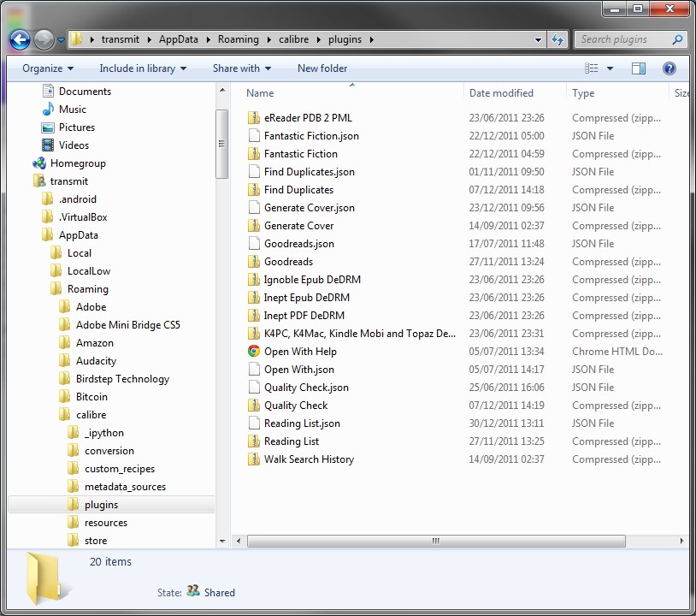
Task: Select the 'AppData' breadcrumb segment
Action: (x=179, y=39)
